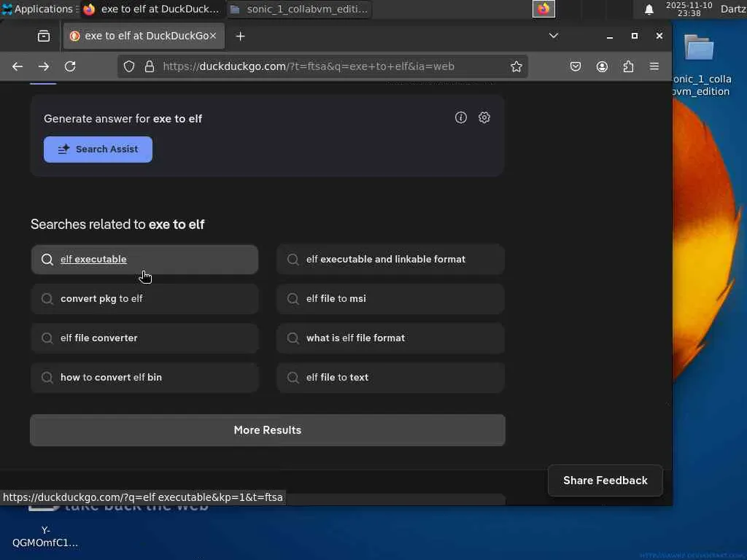The image size is (747, 560).
Task: Click the URL address bar
Action: [x=322, y=66]
